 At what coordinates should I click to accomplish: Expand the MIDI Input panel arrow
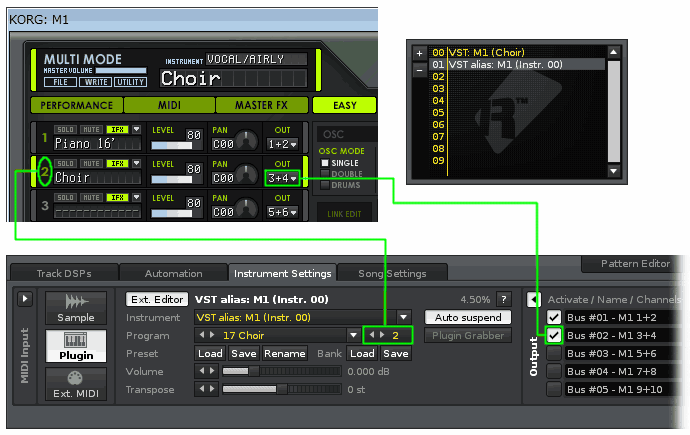[x=25, y=299]
